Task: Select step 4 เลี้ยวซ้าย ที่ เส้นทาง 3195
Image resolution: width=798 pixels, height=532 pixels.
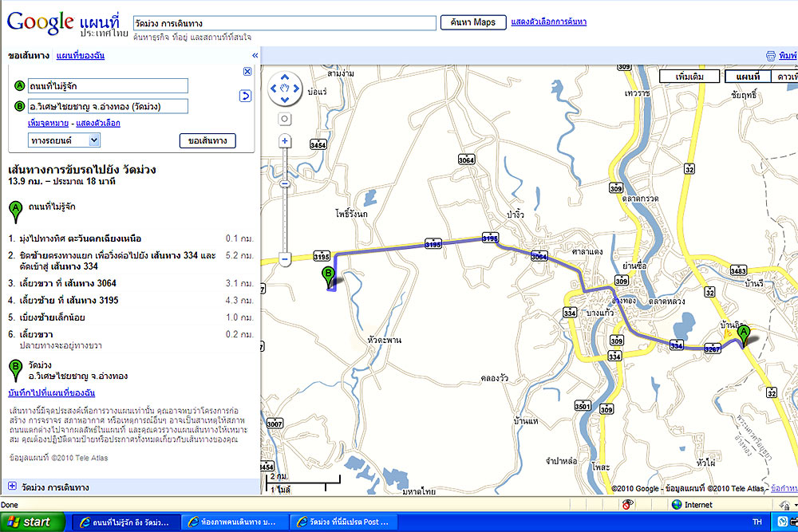Action: pyautogui.click(x=131, y=301)
